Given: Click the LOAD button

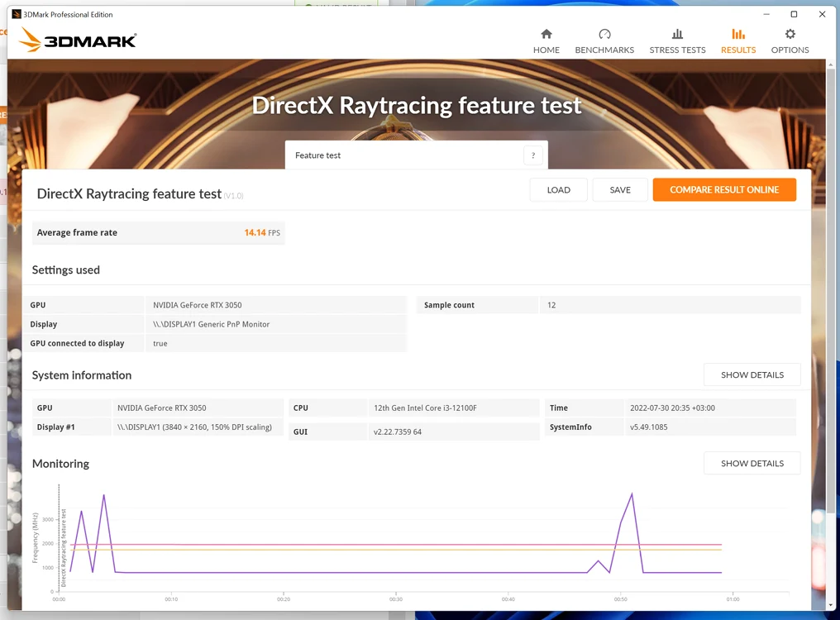Looking at the screenshot, I should point(558,189).
